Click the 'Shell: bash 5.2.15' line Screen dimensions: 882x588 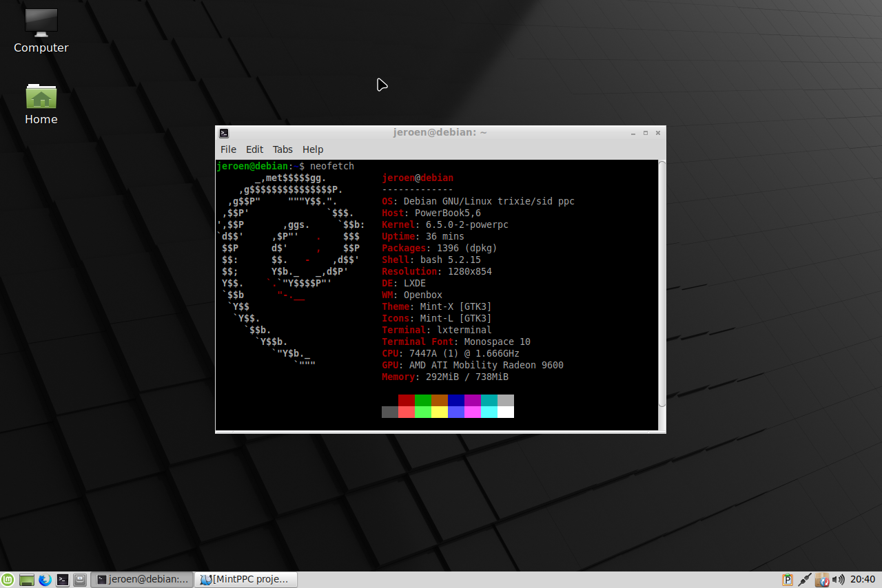(x=431, y=260)
